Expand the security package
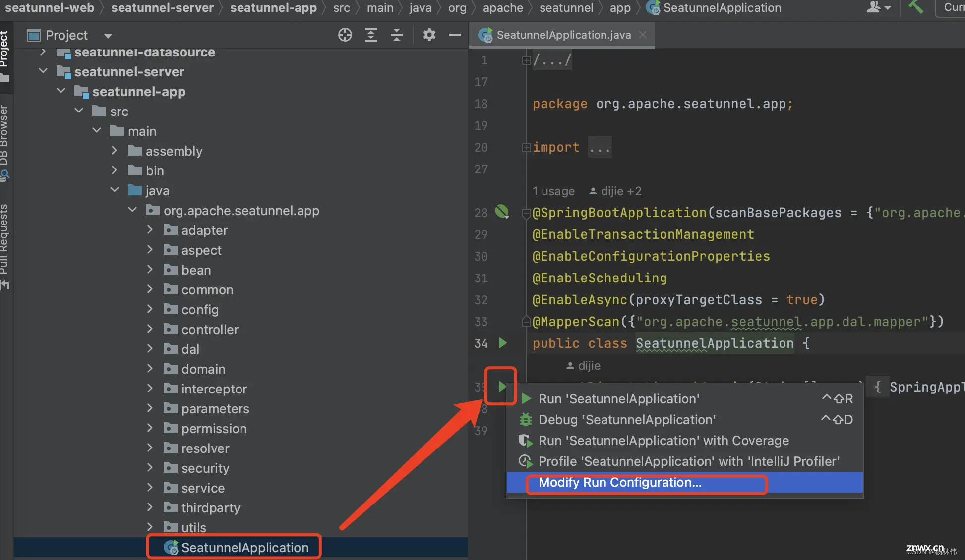 pyautogui.click(x=150, y=468)
